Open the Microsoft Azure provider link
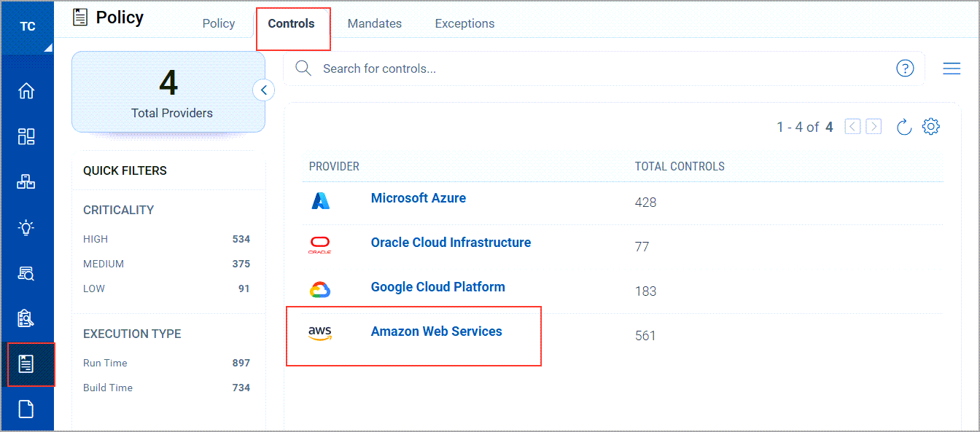The width and height of the screenshot is (980, 432). tap(419, 198)
